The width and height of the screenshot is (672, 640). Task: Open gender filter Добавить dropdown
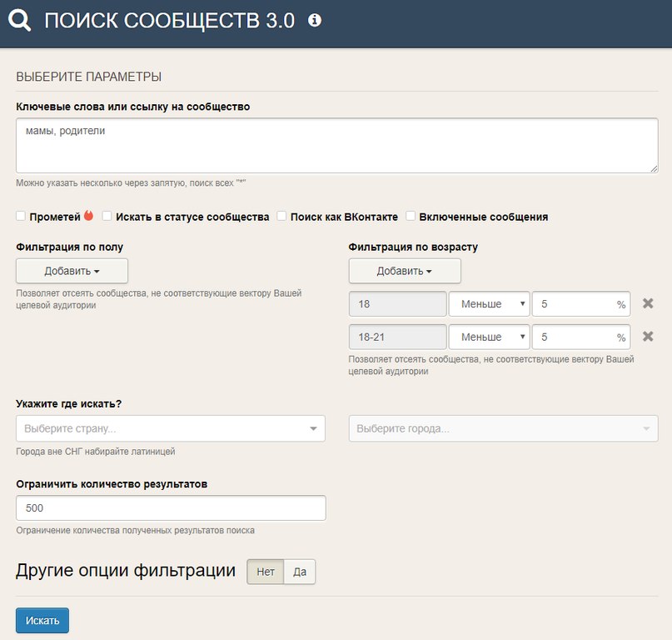(72, 271)
